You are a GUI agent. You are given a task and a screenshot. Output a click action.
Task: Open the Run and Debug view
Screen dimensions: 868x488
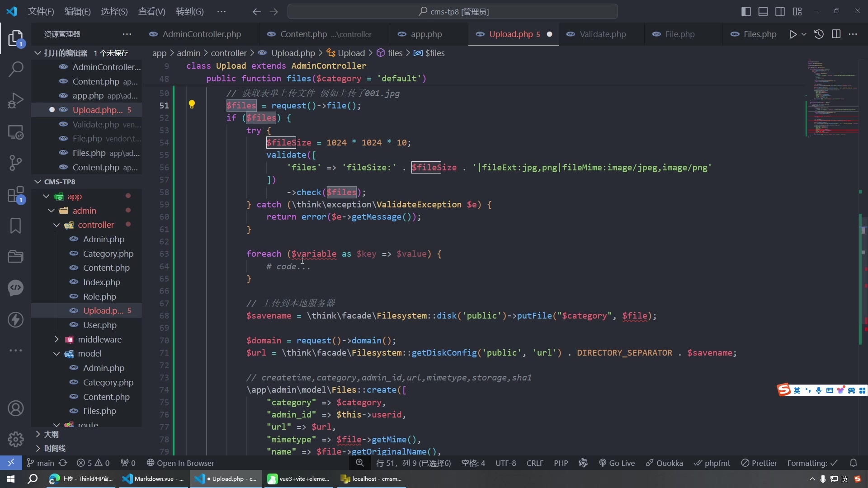[x=16, y=100]
